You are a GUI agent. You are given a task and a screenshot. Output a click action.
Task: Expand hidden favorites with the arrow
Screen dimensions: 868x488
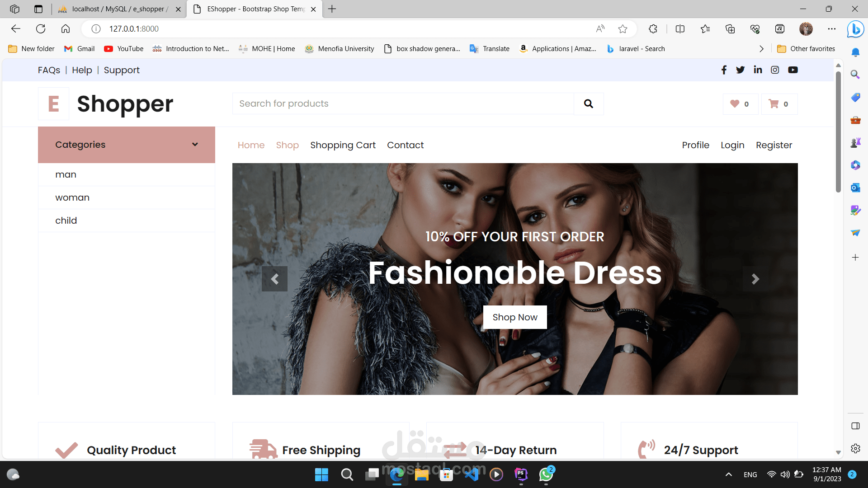[761, 48]
